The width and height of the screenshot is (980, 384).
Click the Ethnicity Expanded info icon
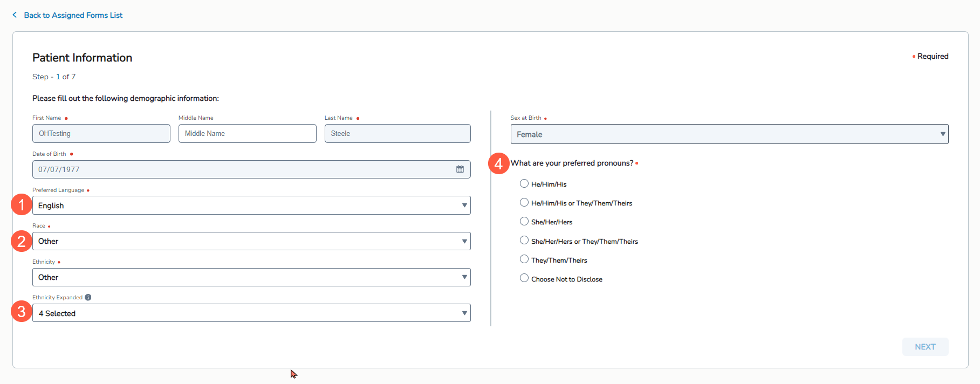[x=88, y=297]
